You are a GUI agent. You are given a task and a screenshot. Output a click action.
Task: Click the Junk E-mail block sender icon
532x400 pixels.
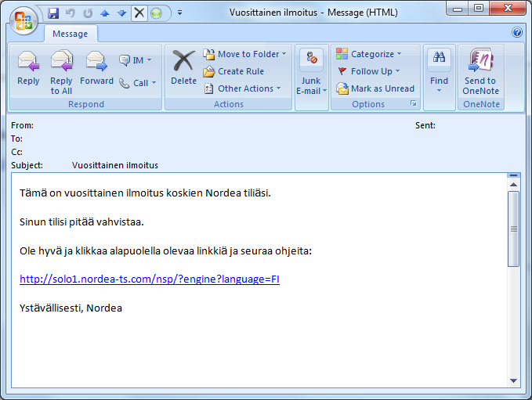(x=311, y=58)
